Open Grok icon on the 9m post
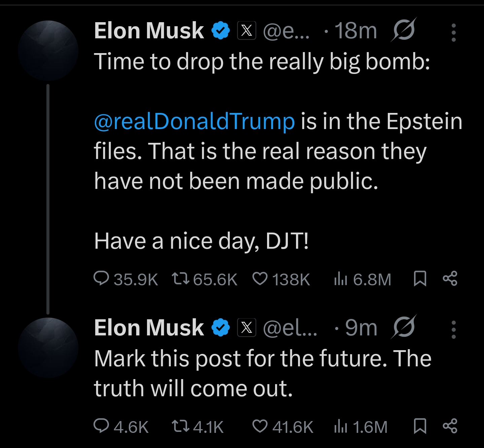 [403, 327]
